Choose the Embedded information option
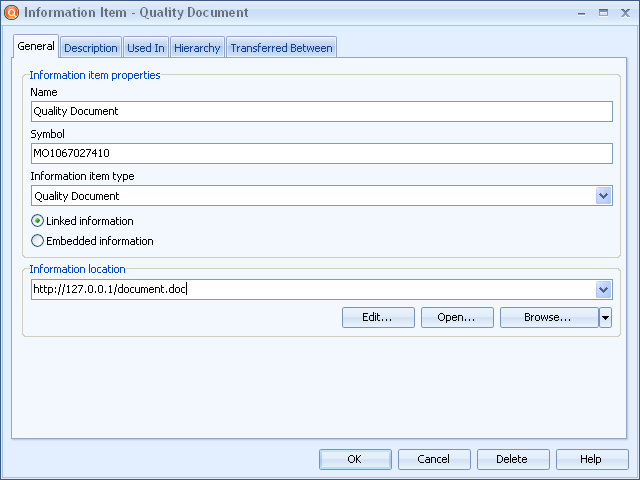The image size is (640, 480). coord(38,241)
